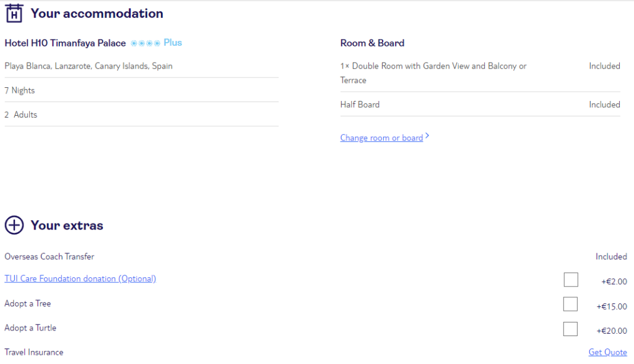Viewport: 634px width, 364px height.
Task: Click the +€20.00 price
Action: coord(612,331)
